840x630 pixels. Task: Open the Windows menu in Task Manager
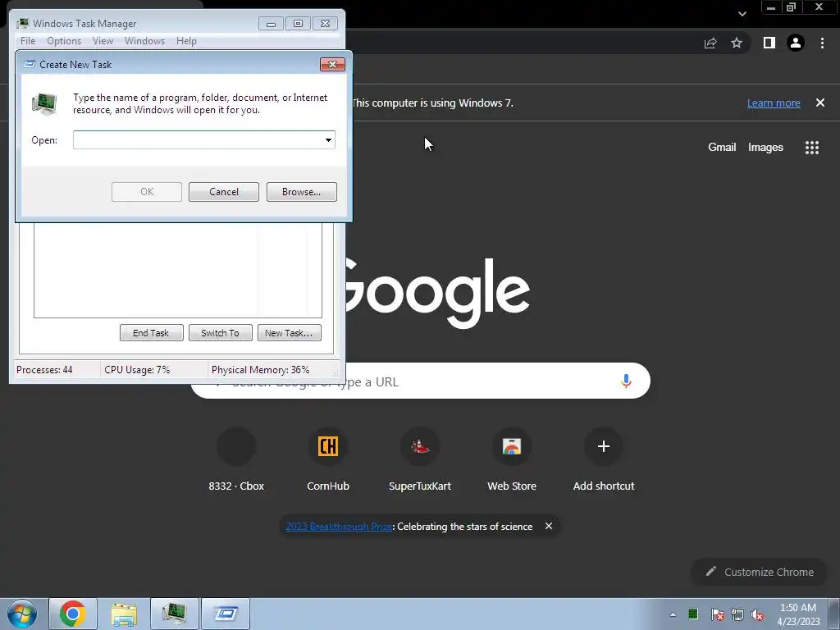coord(144,41)
